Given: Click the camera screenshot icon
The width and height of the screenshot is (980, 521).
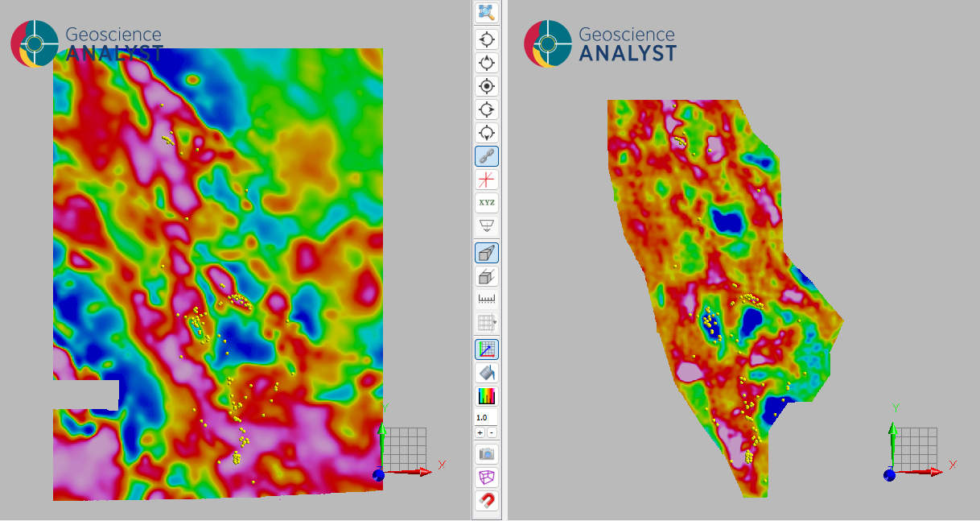Looking at the screenshot, I should [x=487, y=454].
